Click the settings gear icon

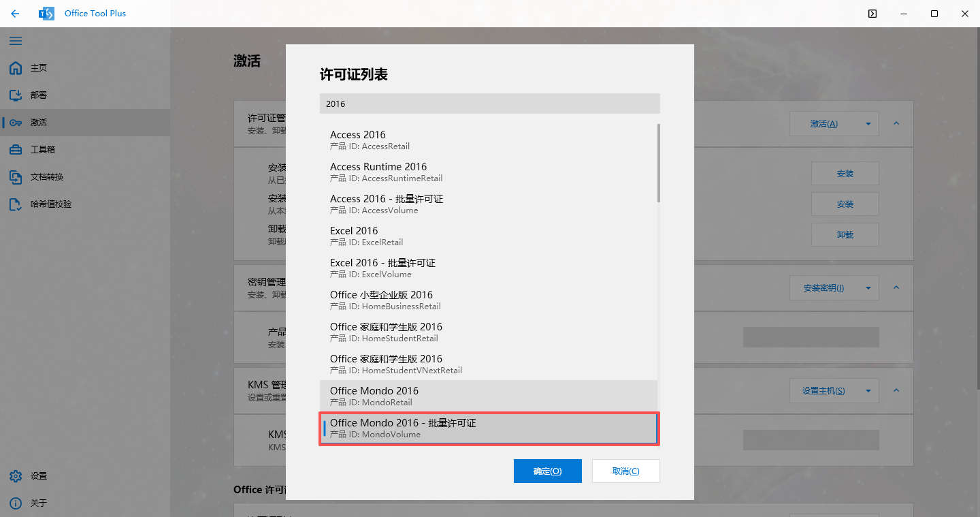[x=16, y=476]
